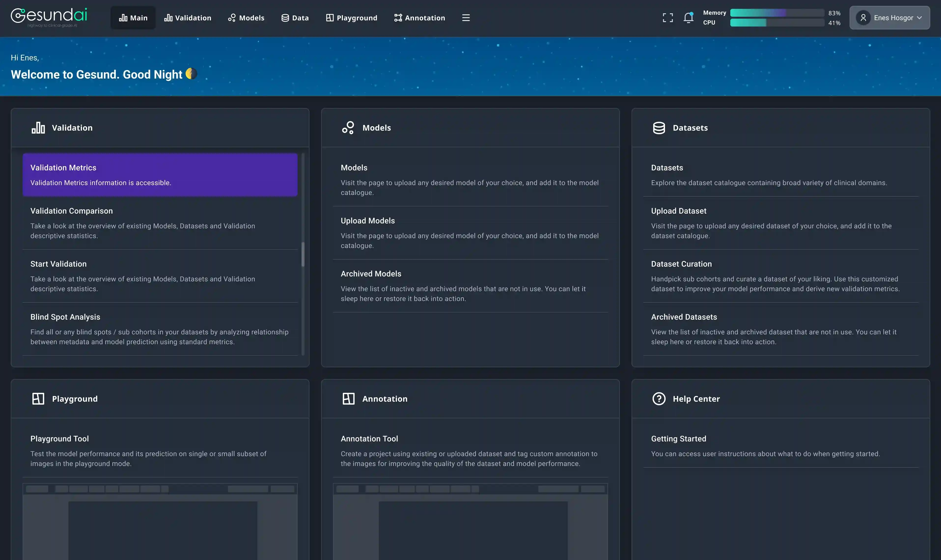Click the Playground card layout icon
This screenshot has height=560, width=941.
tap(38, 398)
